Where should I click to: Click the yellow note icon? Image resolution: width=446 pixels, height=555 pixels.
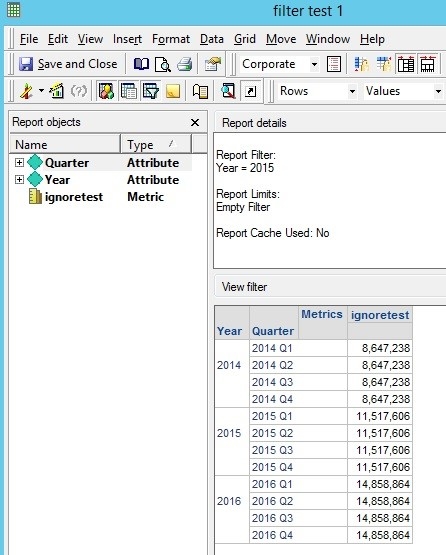173,91
